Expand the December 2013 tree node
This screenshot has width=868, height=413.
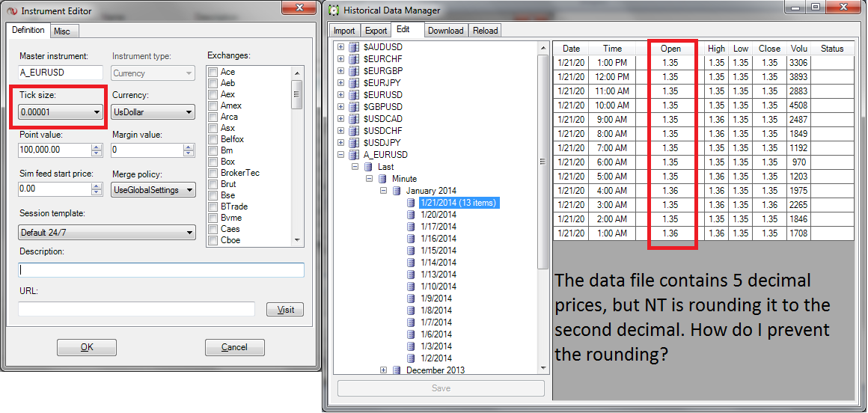coord(383,370)
